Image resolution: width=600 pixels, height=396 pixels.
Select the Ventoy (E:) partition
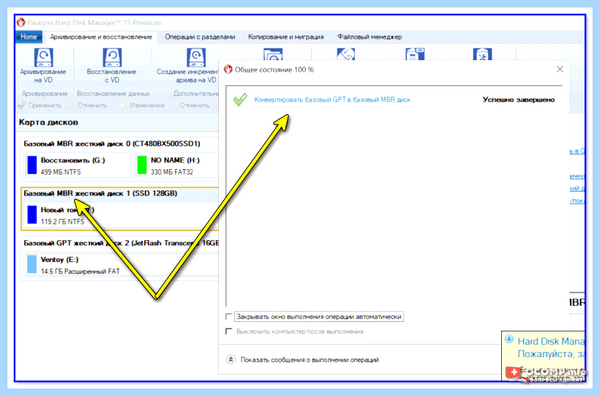point(122,264)
